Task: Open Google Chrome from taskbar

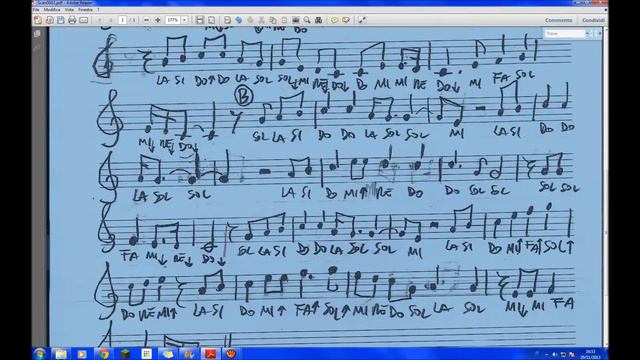Action: pos(104,354)
